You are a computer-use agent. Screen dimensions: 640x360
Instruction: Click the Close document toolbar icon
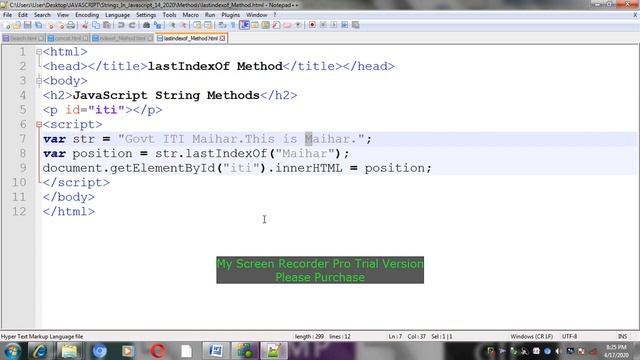[50, 25]
